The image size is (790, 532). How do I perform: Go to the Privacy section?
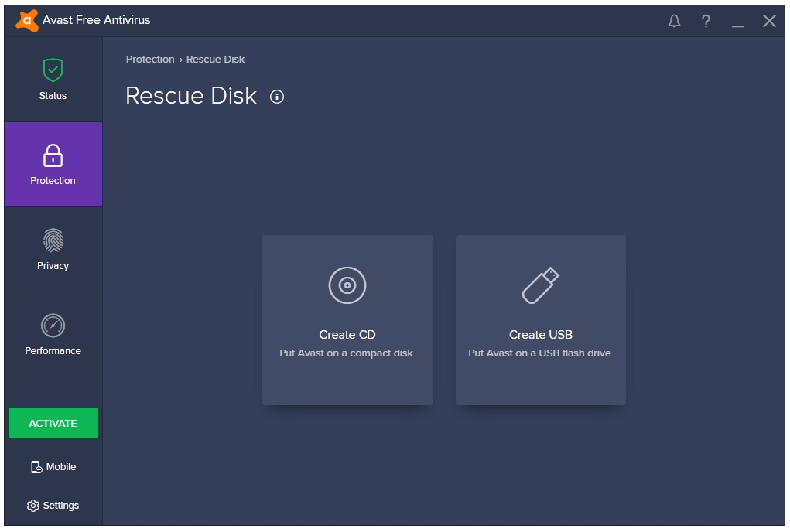(53, 250)
